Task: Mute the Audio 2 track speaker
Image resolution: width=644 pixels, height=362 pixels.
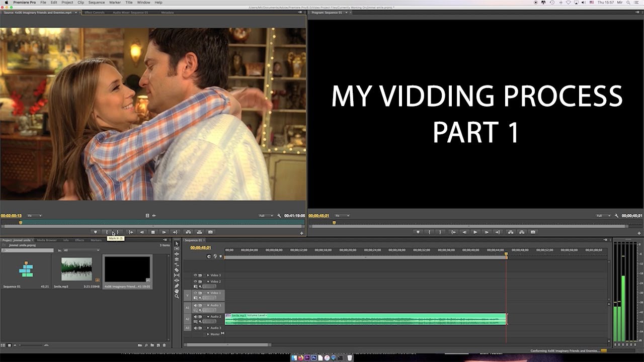Action: 196,317
